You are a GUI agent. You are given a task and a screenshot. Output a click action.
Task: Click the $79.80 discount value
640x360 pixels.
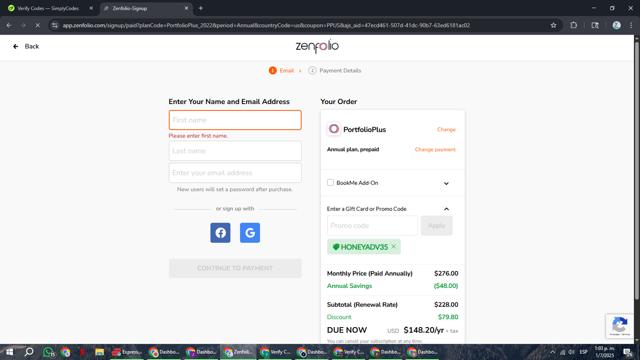coord(448,317)
